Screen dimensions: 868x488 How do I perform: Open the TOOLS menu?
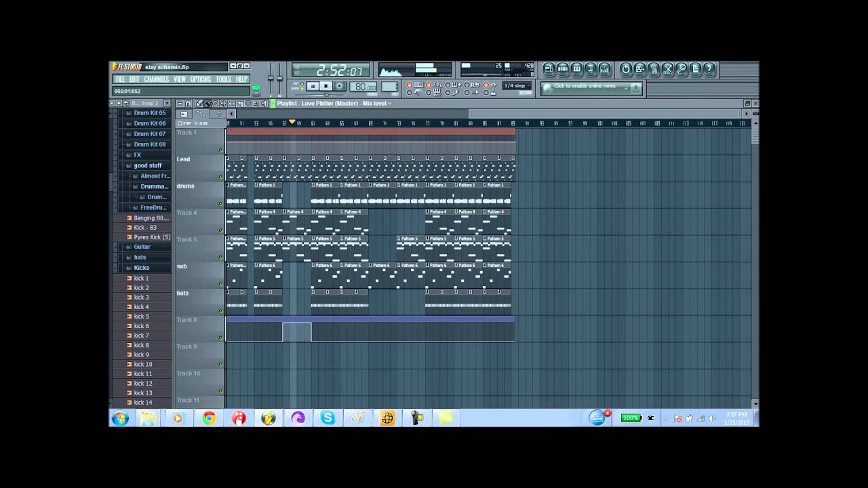[x=224, y=79]
